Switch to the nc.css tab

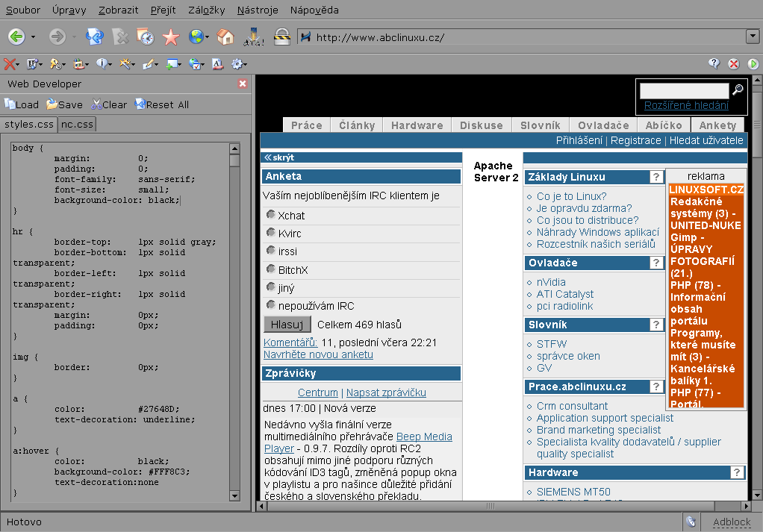77,125
